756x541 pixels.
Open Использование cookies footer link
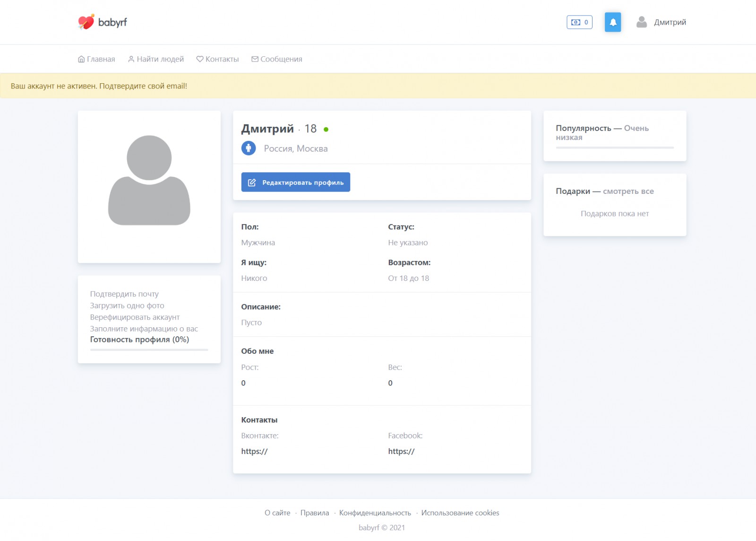[460, 513]
